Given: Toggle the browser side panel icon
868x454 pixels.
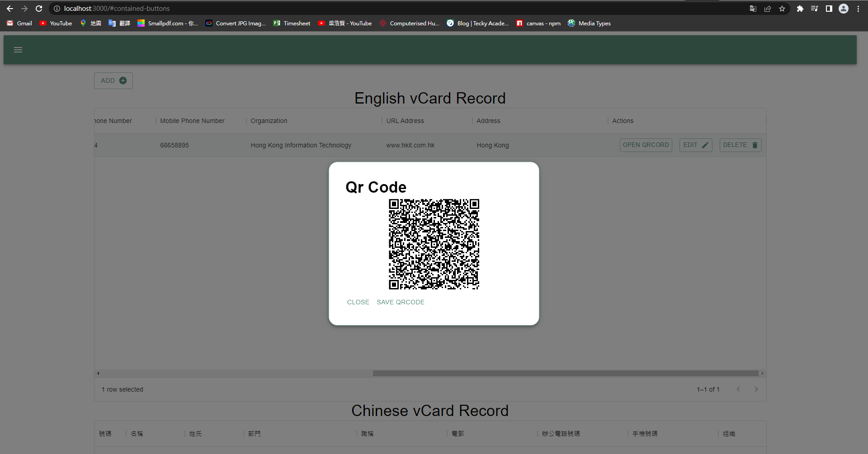Looking at the screenshot, I should click(829, 9).
